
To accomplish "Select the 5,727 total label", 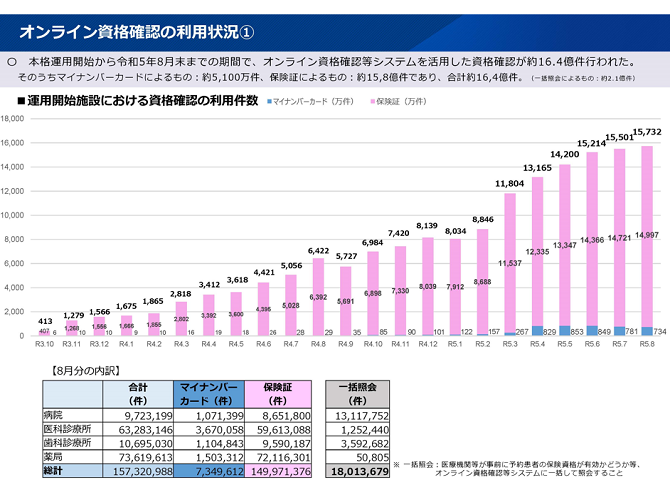I will point(346,256).
